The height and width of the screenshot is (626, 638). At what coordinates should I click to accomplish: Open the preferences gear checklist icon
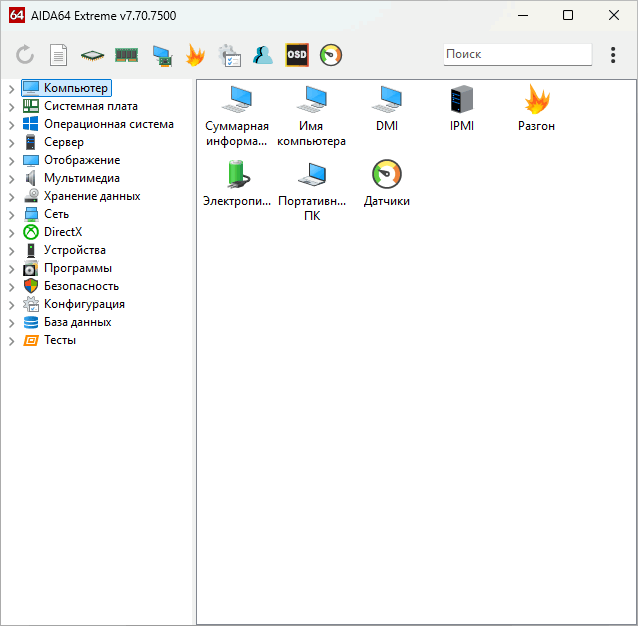(229, 55)
